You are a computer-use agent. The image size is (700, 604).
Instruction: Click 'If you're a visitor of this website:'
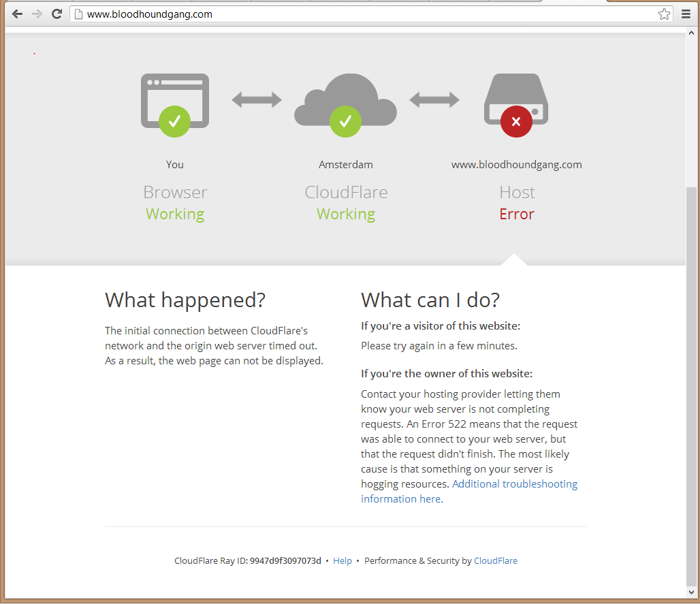click(441, 326)
